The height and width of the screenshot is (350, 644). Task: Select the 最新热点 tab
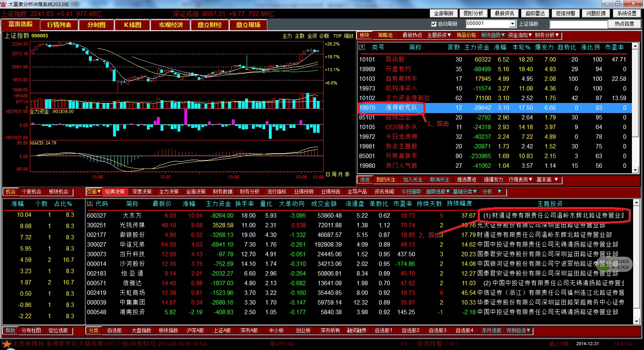coord(412,35)
